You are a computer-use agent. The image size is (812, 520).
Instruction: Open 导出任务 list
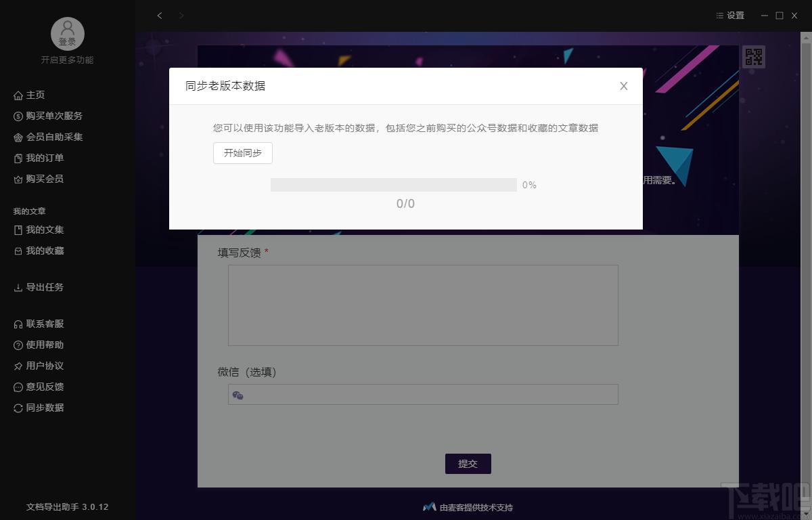(x=45, y=288)
